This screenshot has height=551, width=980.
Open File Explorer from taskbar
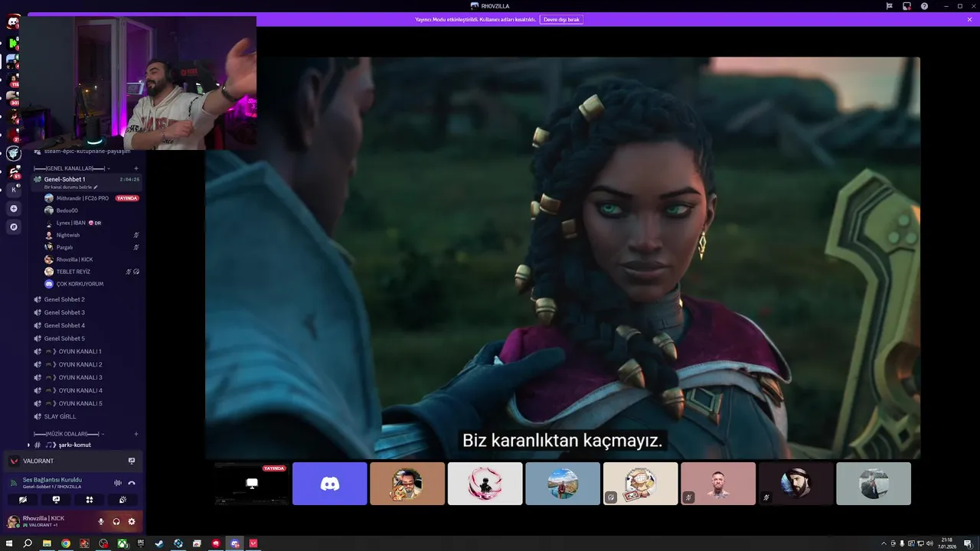pyautogui.click(x=47, y=543)
